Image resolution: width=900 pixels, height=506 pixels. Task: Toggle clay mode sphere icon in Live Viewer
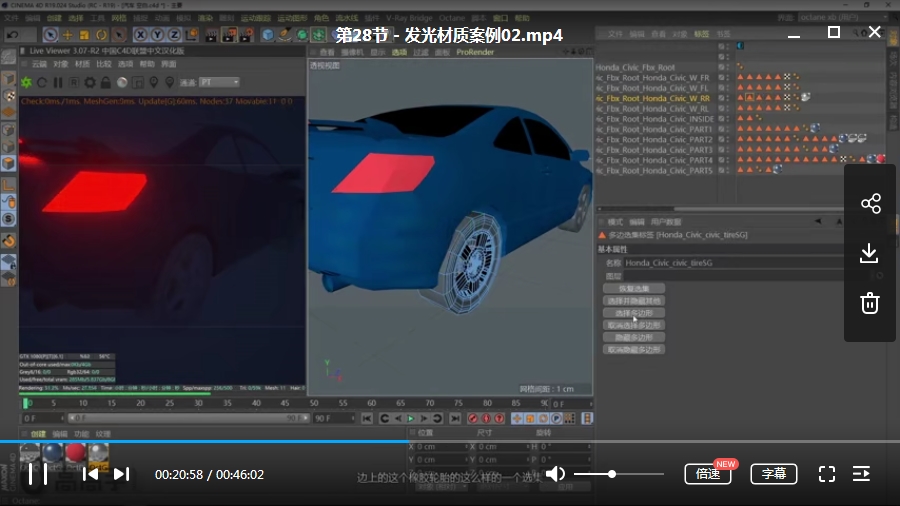(x=122, y=83)
